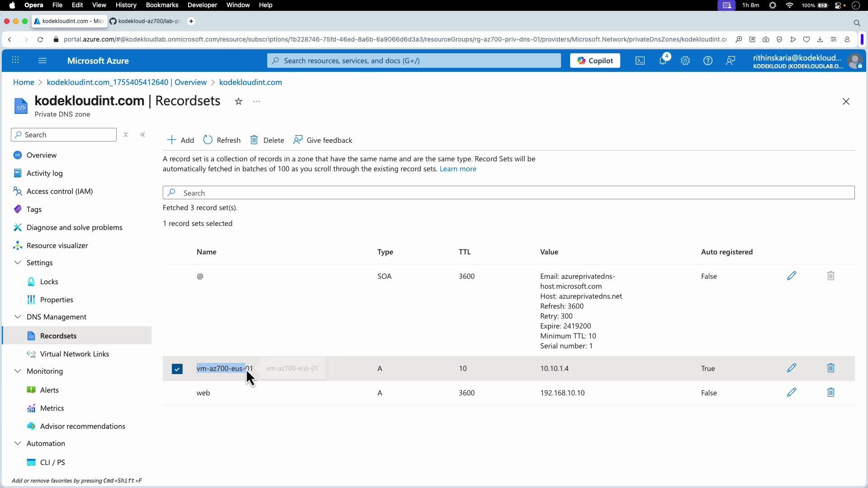868x488 pixels.
Task: Open the Bookmarks menu in menu bar
Action: 162,5
